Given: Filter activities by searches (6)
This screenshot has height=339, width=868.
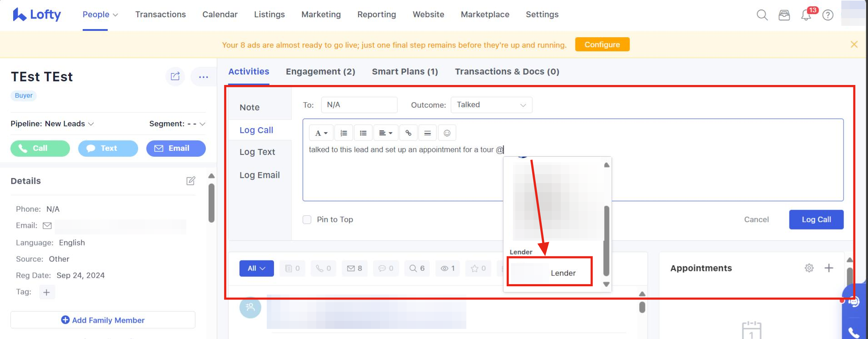Looking at the screenshot, I should coord(417,269).
